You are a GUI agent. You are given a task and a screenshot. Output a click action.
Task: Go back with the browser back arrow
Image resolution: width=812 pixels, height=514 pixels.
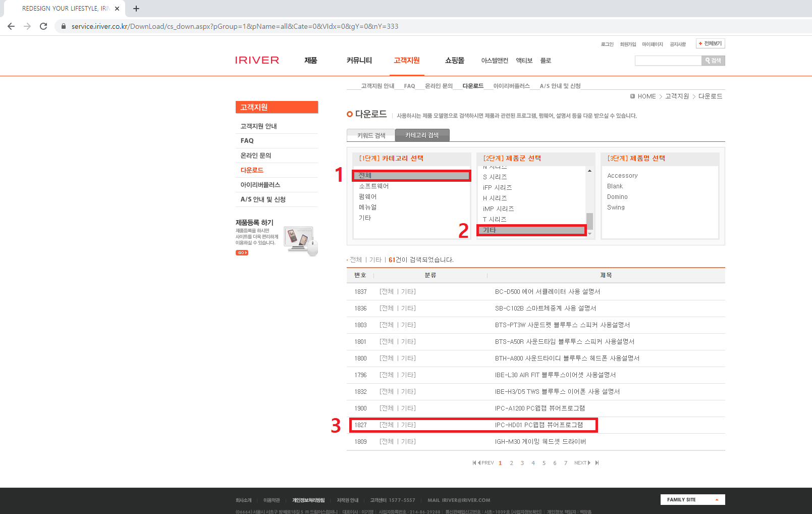11,26
